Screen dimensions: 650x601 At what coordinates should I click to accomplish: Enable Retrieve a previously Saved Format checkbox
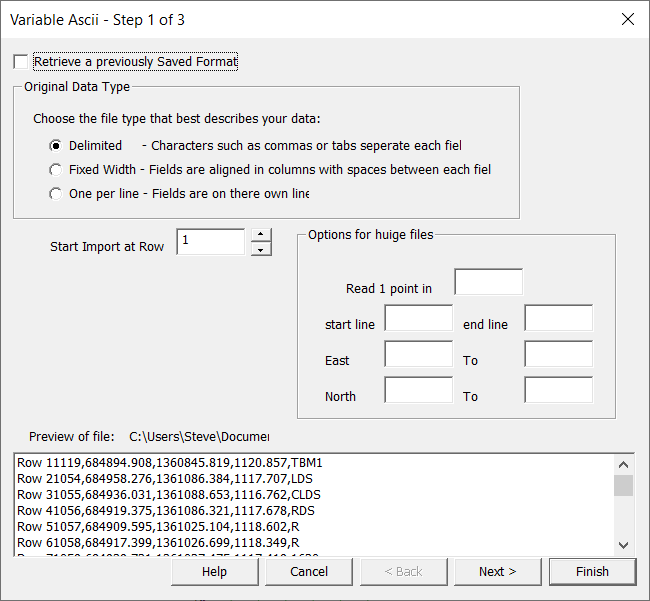click(21, 62)
